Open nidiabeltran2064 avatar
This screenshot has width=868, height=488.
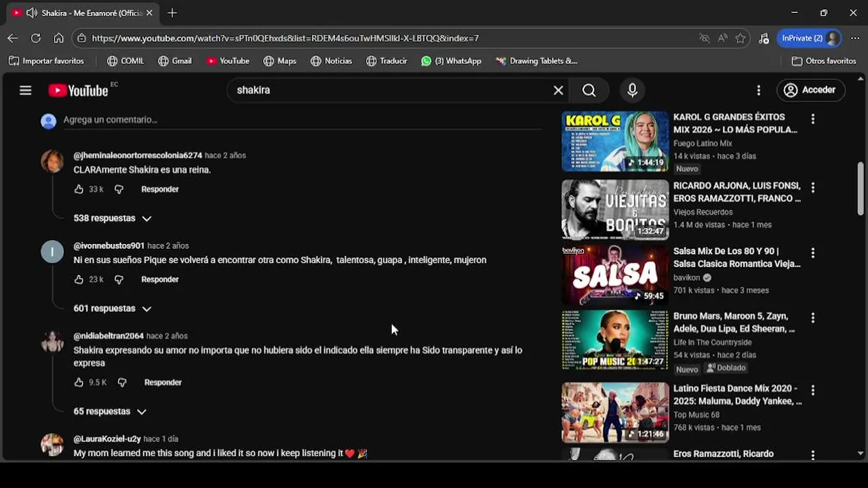[52, 342]
